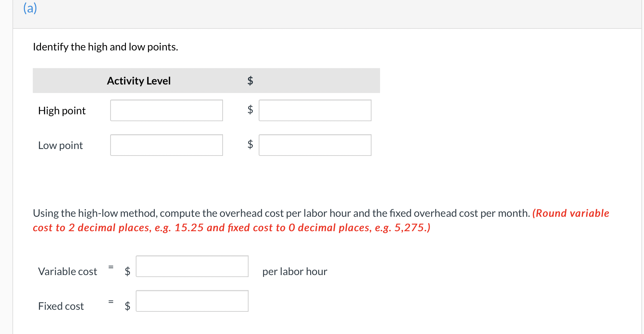Click the 'Low point' row label
644x334 pixels.
[x=61, y=145]
